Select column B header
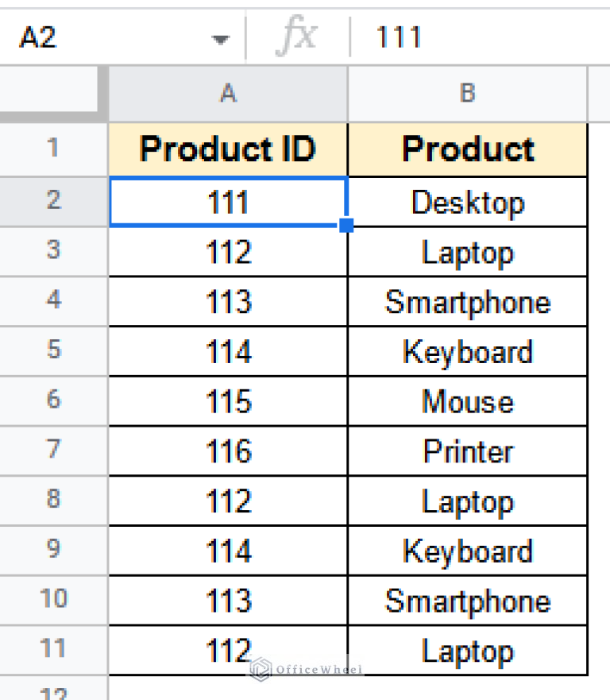The image size is (610, 700). 467,93
